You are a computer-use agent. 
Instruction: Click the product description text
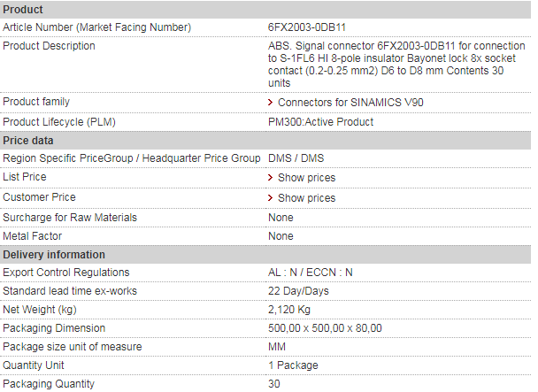(x=396, y=65)
